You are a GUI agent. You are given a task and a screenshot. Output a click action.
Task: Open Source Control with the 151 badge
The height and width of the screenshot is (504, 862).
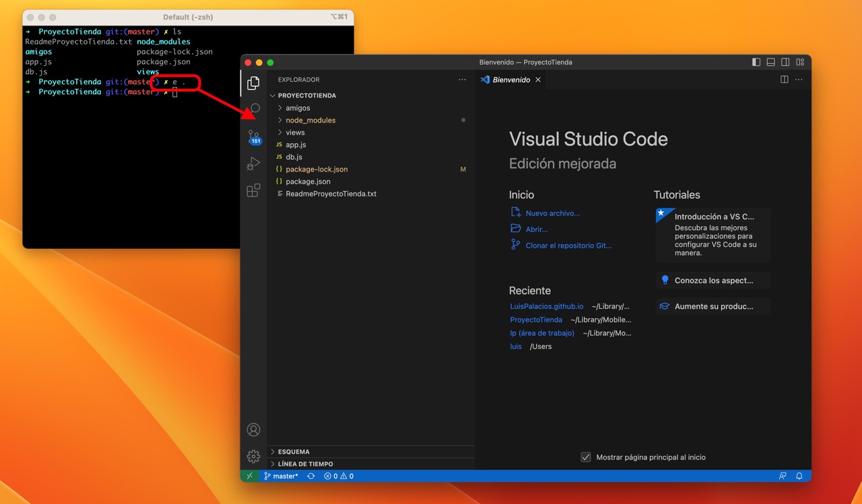[x=254, y=137]
